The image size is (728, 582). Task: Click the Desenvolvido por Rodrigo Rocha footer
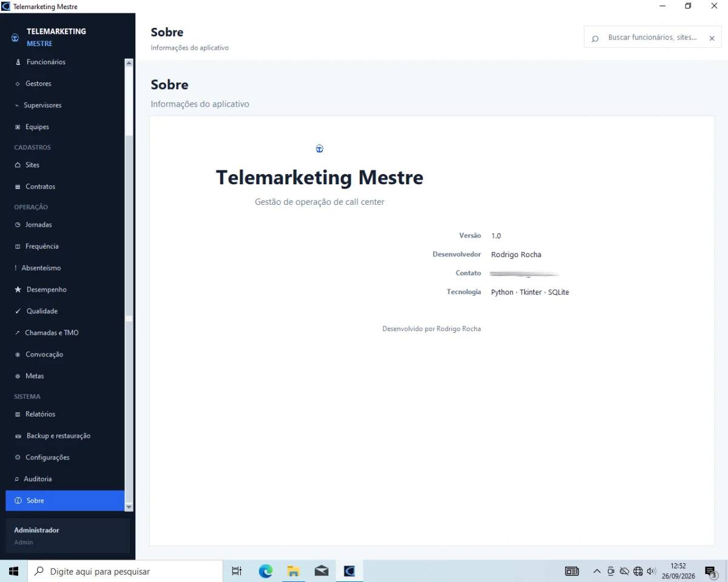point(431,329)
